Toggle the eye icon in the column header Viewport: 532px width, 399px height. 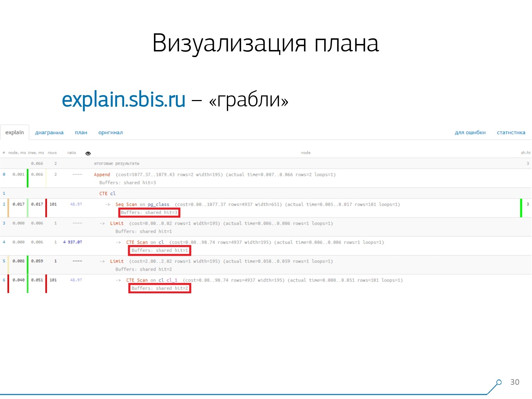pyautogui.click(x=88, y=153)
